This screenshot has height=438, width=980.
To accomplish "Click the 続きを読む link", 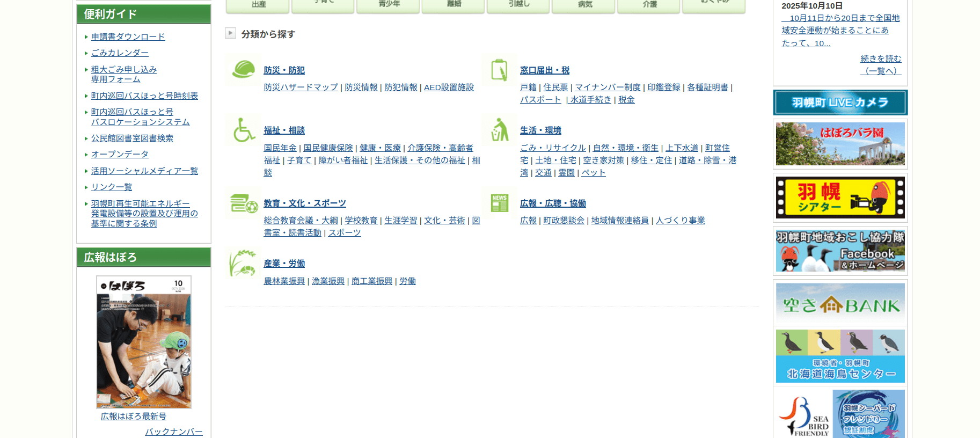I will click(x=881, y=59).
